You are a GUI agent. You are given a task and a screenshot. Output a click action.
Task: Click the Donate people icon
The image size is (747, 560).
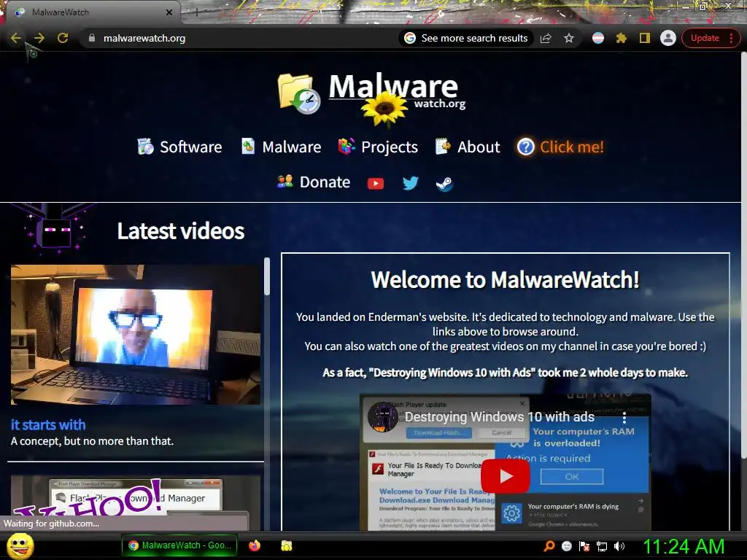(x=285, y=182)
